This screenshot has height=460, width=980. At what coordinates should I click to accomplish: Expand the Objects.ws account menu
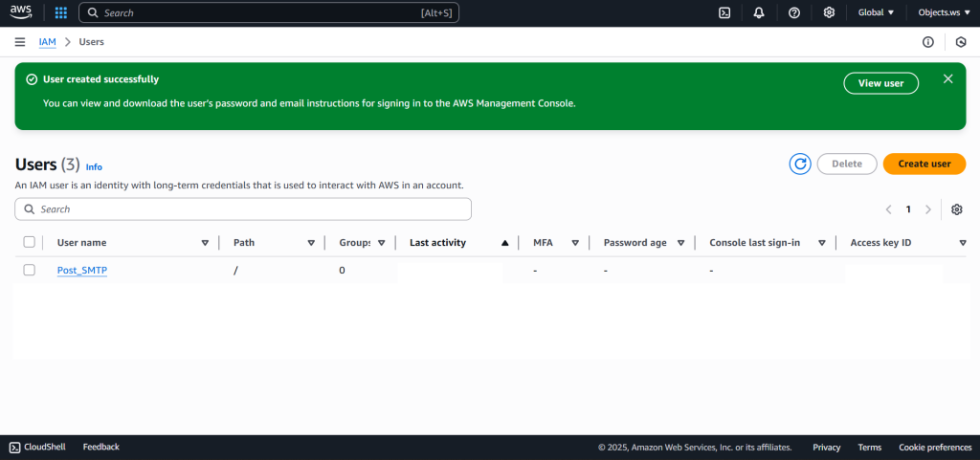(x=944, y=13)
